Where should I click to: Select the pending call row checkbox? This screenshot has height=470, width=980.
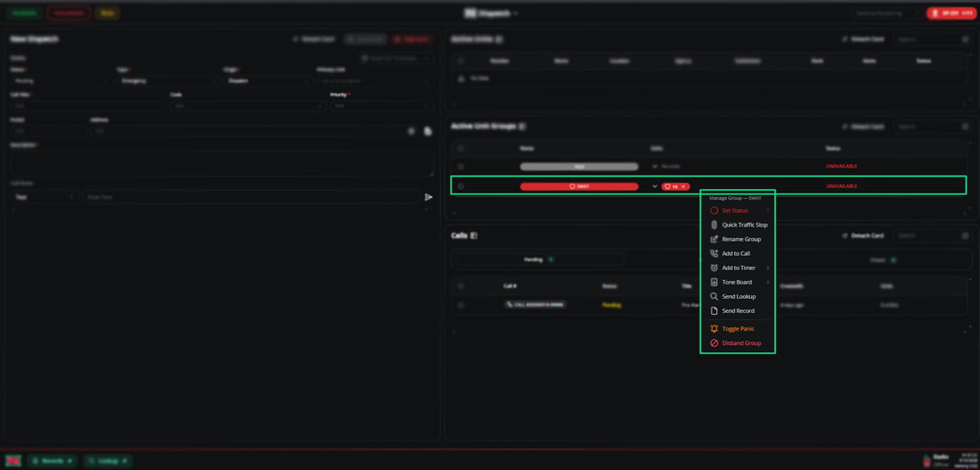pos(461,305)
